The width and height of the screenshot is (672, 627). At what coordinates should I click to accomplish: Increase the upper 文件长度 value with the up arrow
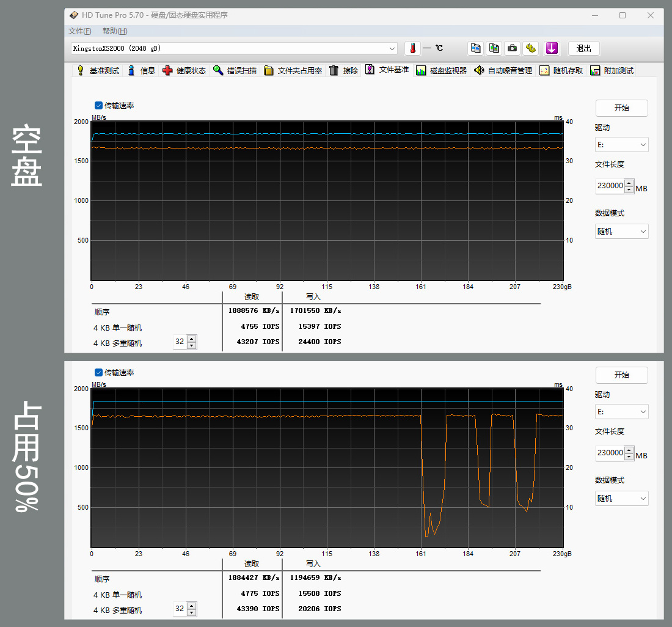click(x=629, y=183)
